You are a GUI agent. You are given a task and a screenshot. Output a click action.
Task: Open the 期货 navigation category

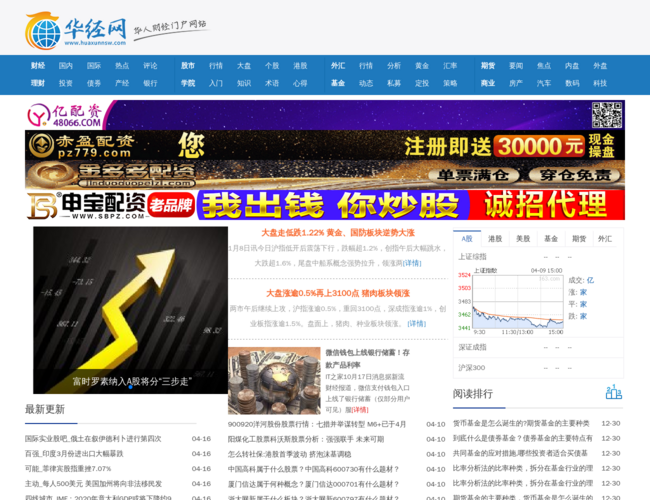pos(488,66)
